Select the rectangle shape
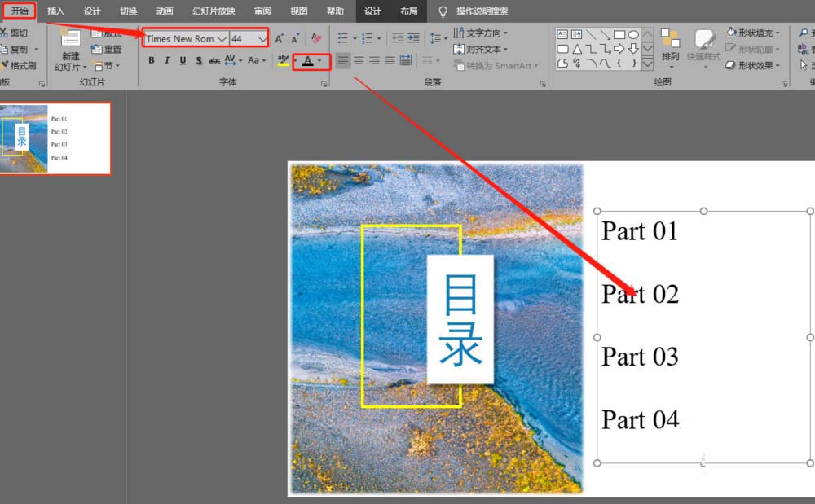The image size is (815, 504). [x=619, y=34]
